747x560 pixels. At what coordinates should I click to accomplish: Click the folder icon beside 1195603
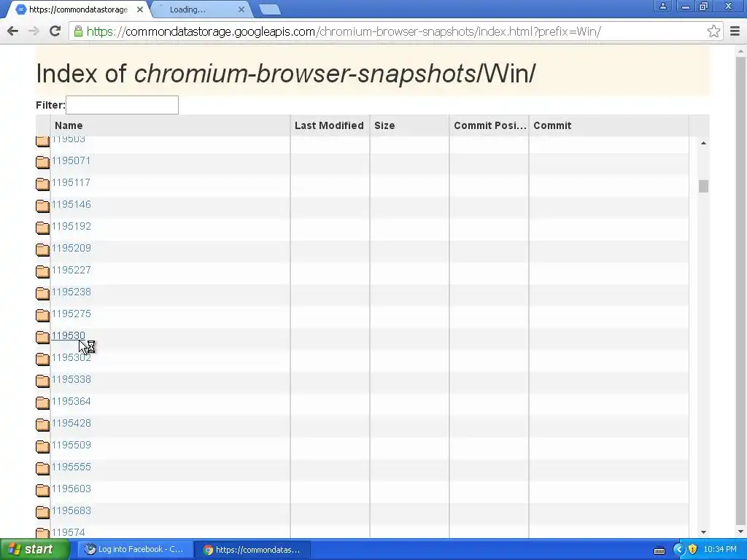42,491
